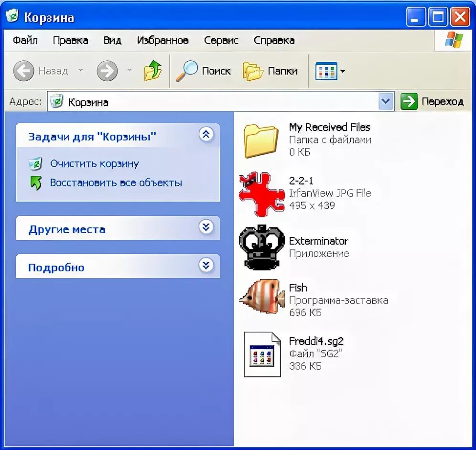
Task: Open Поиск search tool
Action: pyautogui.click(x=204, y=71)
